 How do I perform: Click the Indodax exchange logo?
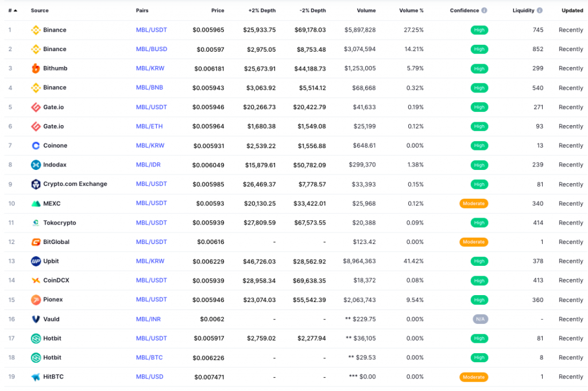(36, 165)
